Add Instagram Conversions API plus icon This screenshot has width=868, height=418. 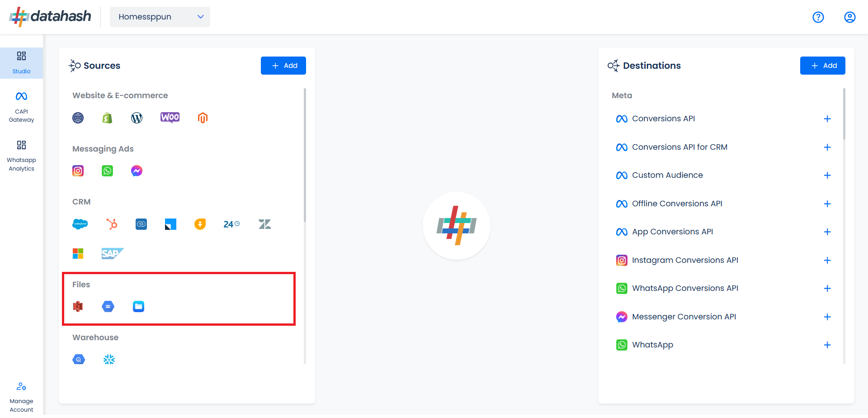point(827,261)
